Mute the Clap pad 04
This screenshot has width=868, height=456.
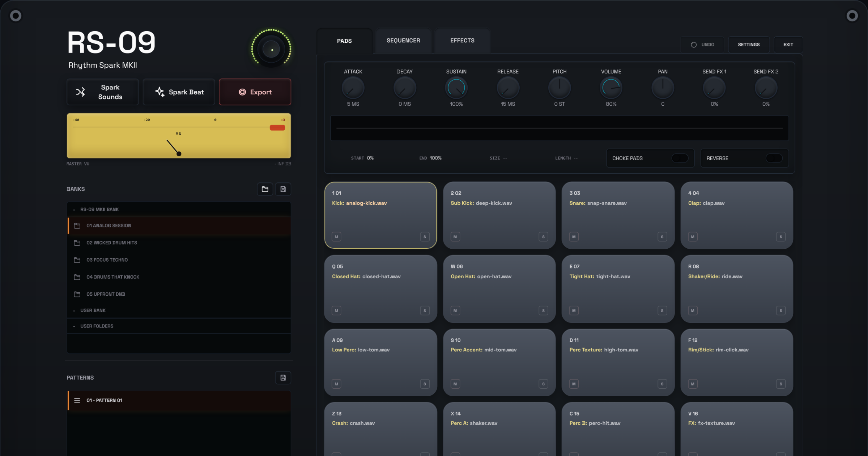point(693,237)
